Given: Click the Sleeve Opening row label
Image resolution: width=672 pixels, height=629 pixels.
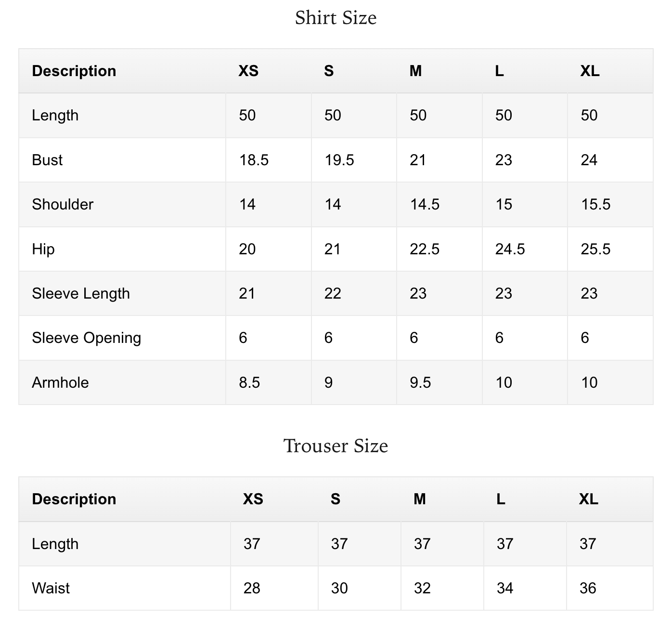Looking at the screenshot, I should pos(87,338).
